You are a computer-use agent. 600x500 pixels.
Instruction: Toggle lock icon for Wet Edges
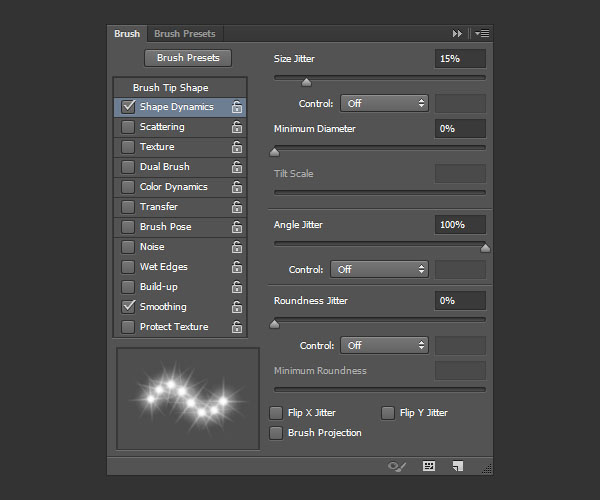pos(237,267)
